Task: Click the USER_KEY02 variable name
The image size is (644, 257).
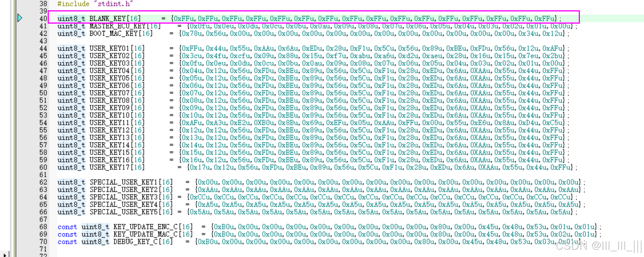Action: (x=109, y=56)
